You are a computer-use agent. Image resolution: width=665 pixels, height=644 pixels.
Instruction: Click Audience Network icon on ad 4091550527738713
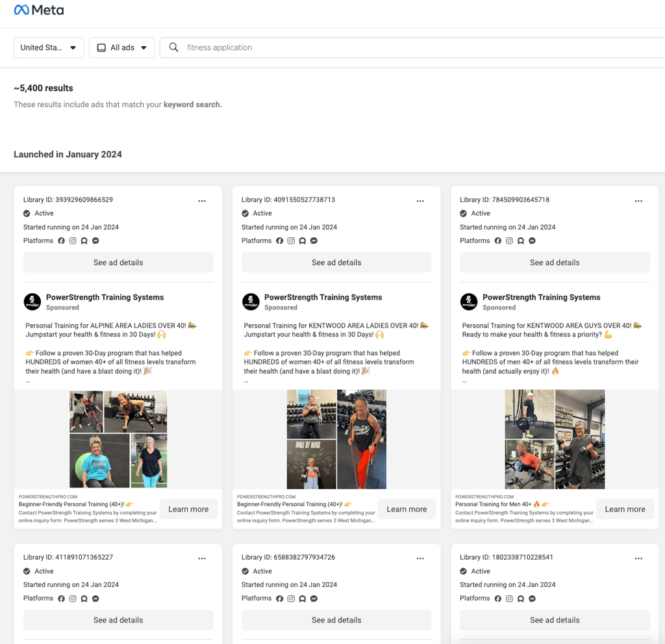pyautogui.click(x=303, y=240)
